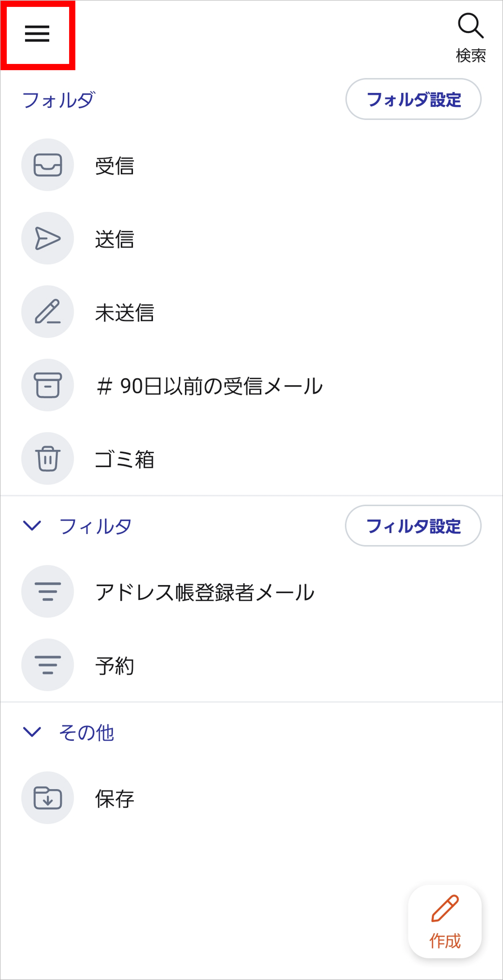The height and width of the screenshot is (980, 503).
Task: Tap the trash can icon
Action: (x=48, y=458)
